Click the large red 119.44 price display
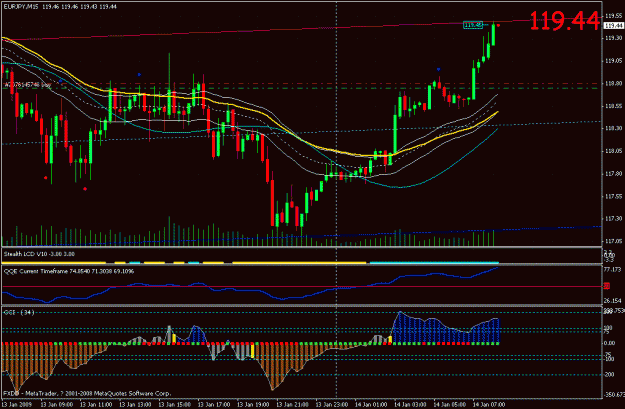The image size is (625, 409). pos(565,21)
